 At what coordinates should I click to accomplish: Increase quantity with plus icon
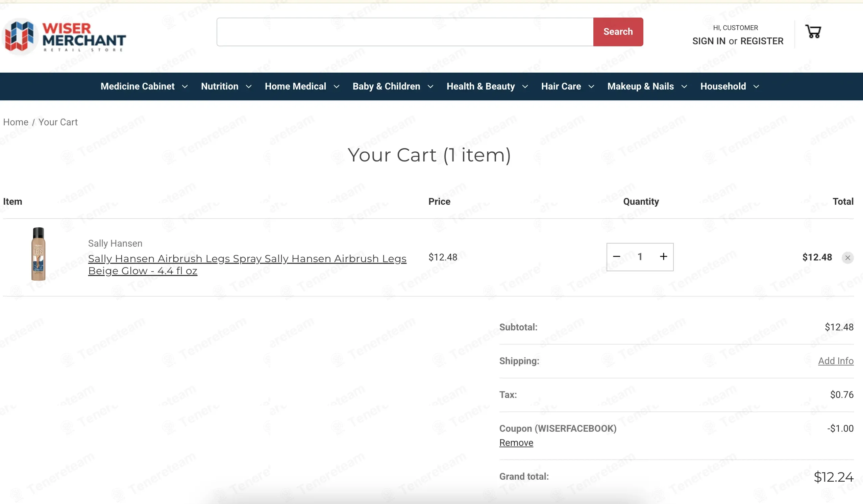[x=663, y=256]
